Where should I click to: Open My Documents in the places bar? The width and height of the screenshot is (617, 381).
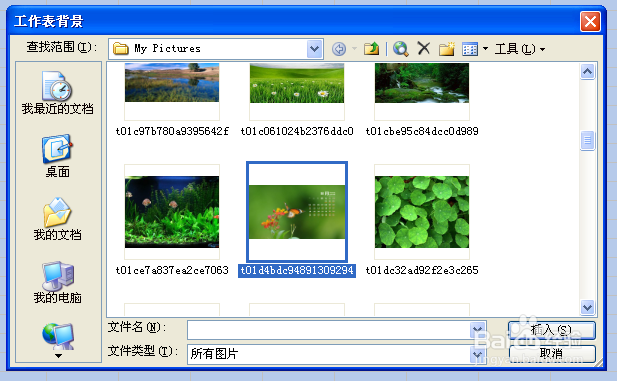click(57, 219)
